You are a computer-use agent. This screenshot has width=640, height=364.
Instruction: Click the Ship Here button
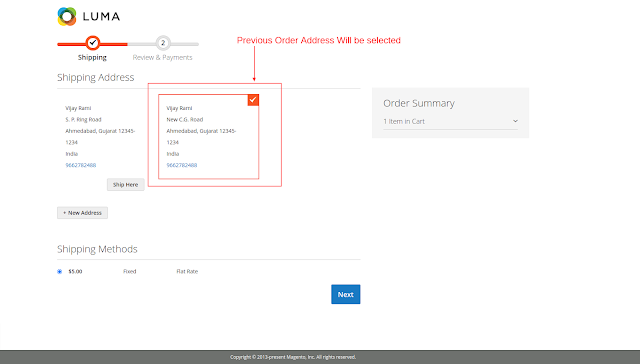point(126,184)
